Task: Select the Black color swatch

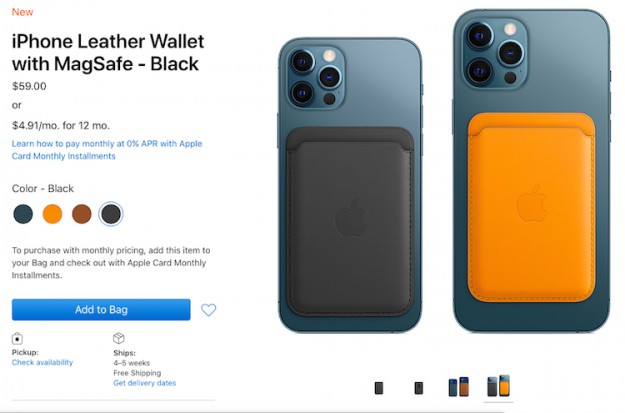Action: tap(111, 214)
